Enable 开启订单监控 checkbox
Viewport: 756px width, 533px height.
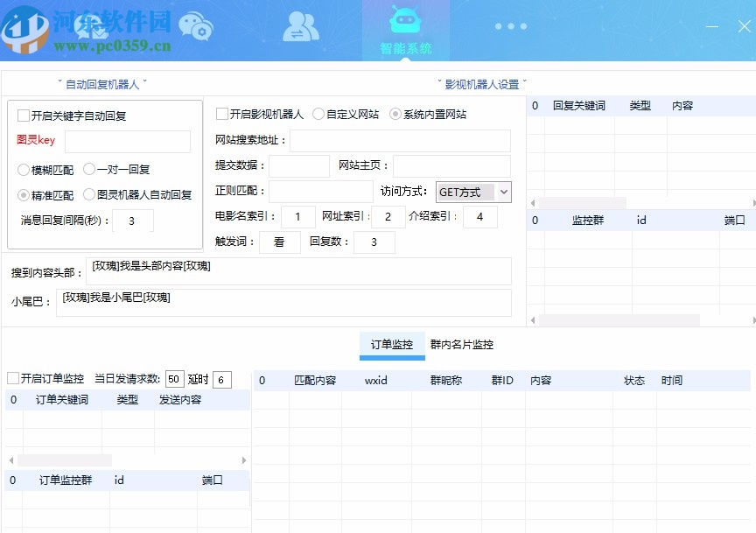[13, 378]
